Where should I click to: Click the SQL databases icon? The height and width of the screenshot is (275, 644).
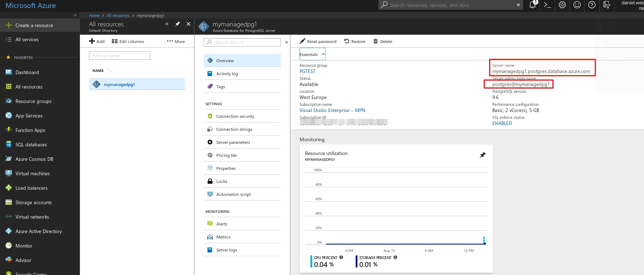point(9,144)
